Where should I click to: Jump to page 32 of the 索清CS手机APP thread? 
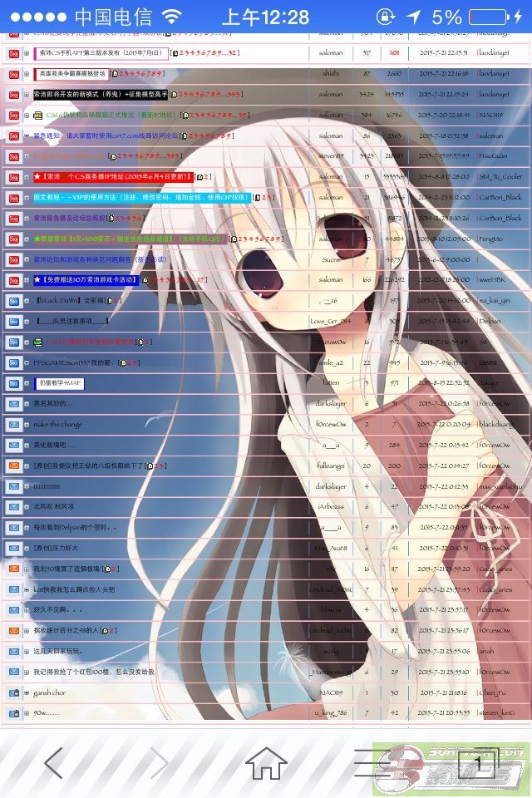coord(232,53)
